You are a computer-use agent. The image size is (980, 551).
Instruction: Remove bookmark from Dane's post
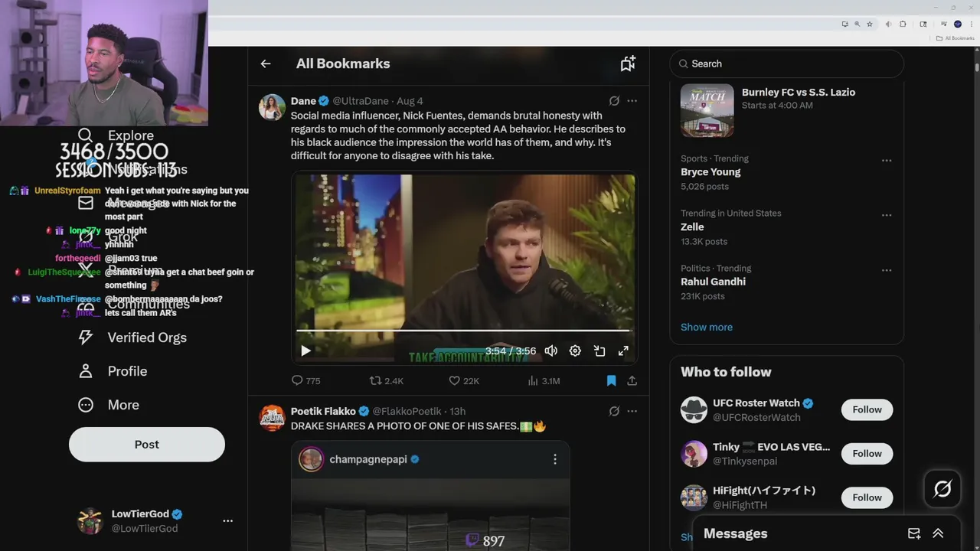[x=611, y=380]
